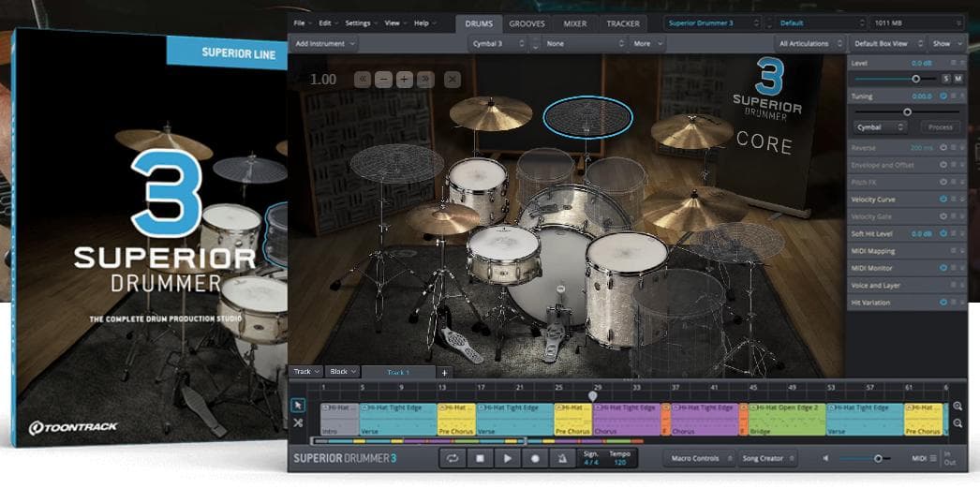
Task: Mute the cymbal with M button
Action: coord(958,79)
